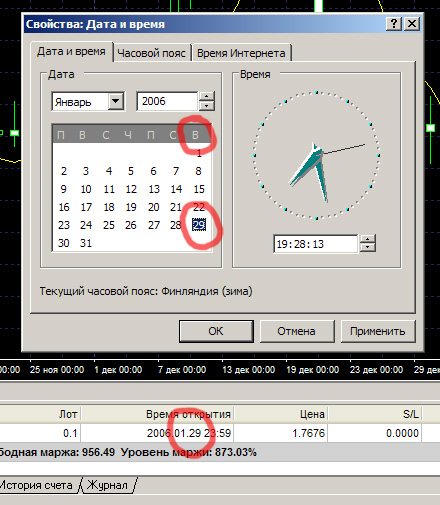Click the time field showing 19:28:13

[x=315, y=244]
